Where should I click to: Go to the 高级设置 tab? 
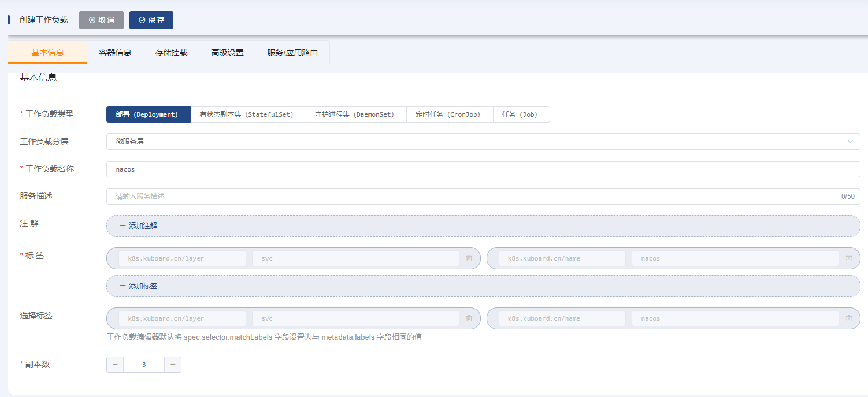227,53
